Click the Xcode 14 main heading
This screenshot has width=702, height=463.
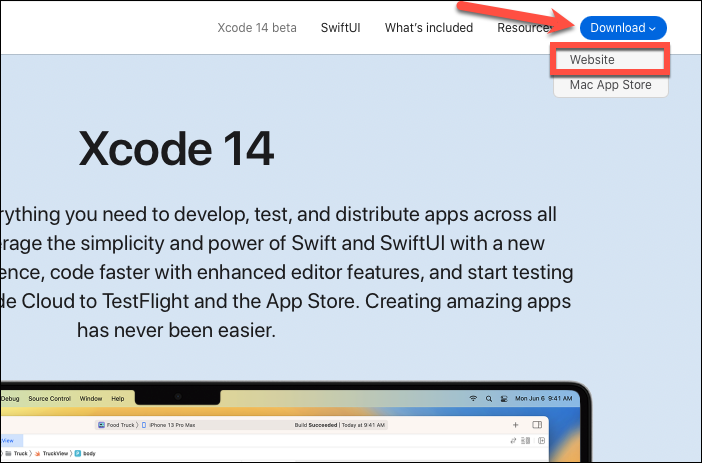(176, 148)
